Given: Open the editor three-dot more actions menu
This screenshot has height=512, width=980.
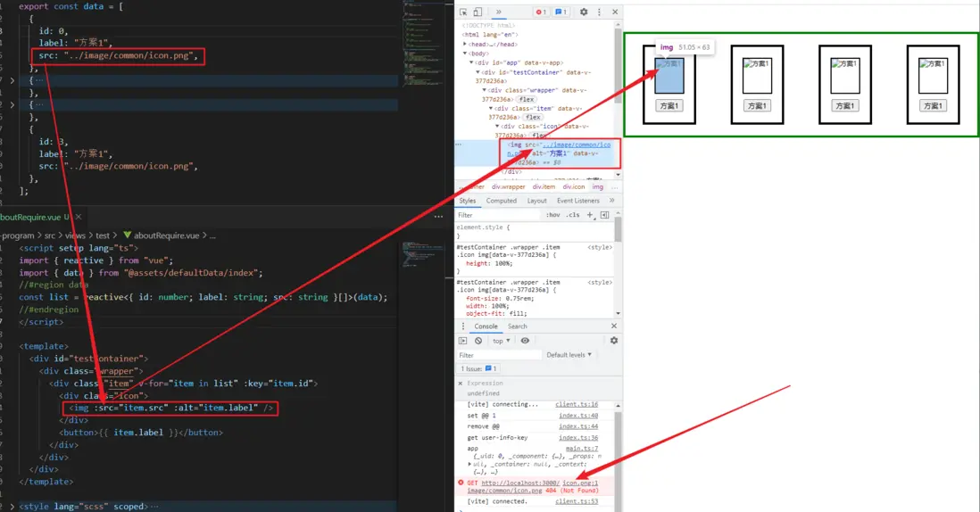Looking at the screenshot, I should tap(439, 217).
